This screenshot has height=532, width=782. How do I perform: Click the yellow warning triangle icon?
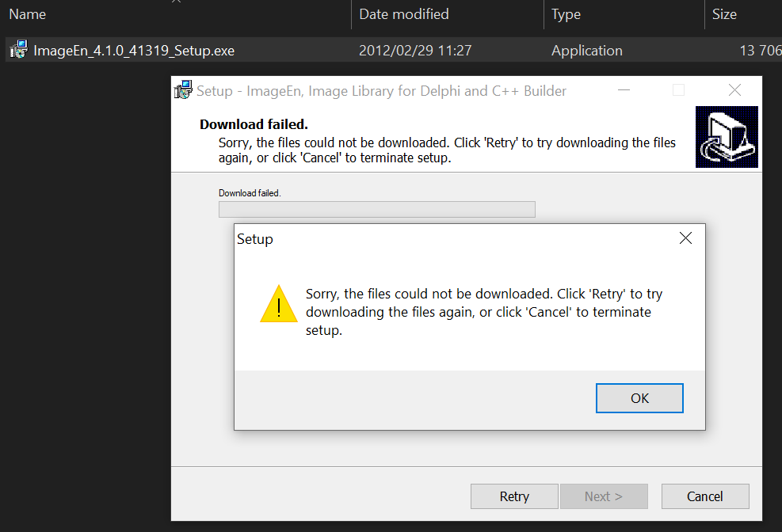[279, 304]
